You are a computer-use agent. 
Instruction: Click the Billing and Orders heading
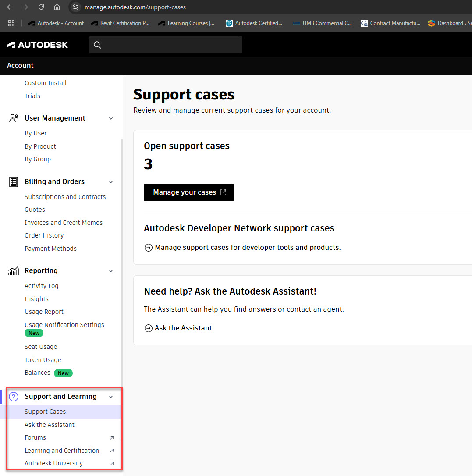tap(55, 181)
